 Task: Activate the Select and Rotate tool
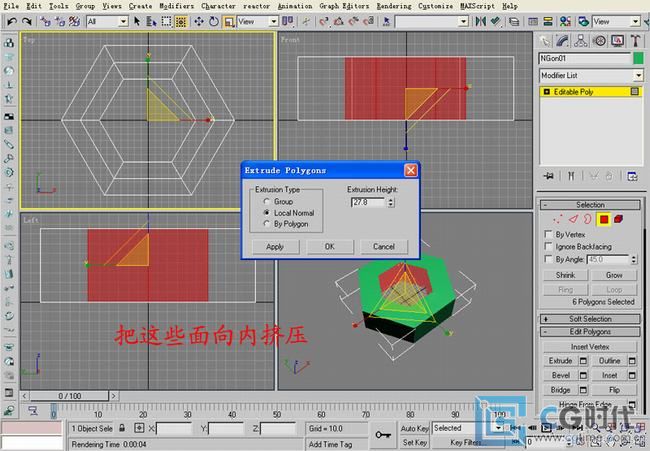click(214, 21)
